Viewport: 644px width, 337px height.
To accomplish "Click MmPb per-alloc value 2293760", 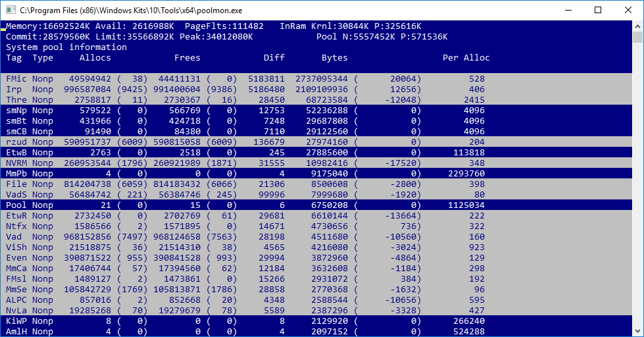I will pos(466,173).
